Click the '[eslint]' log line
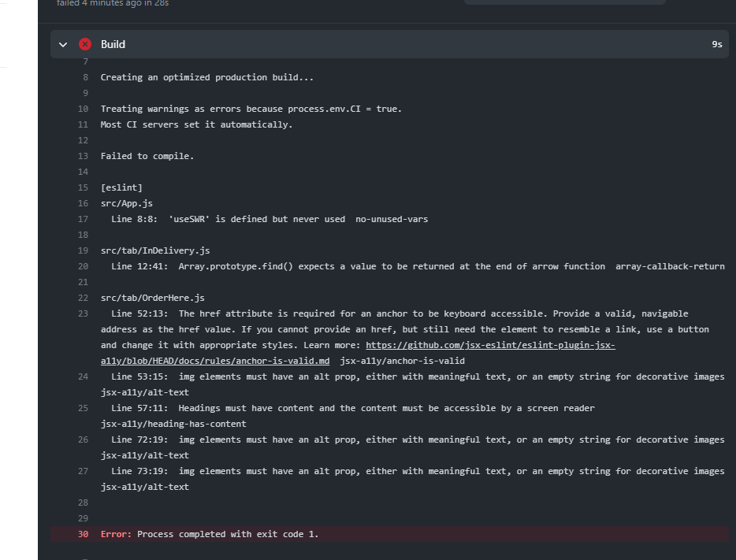The height and width of the screenshot is (560, 736). (x=121, y=187)
